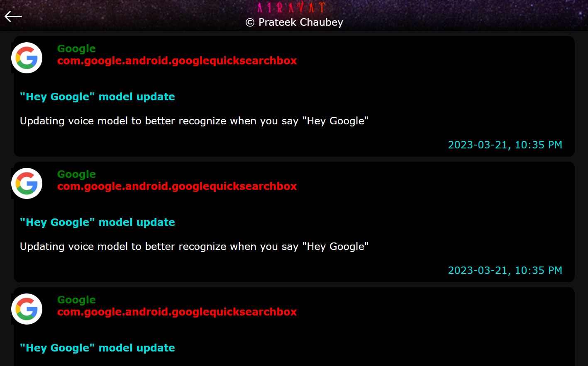Click the Google logo in third notification
This screenshot has height=366, width=588.
(x=27, y=309)
